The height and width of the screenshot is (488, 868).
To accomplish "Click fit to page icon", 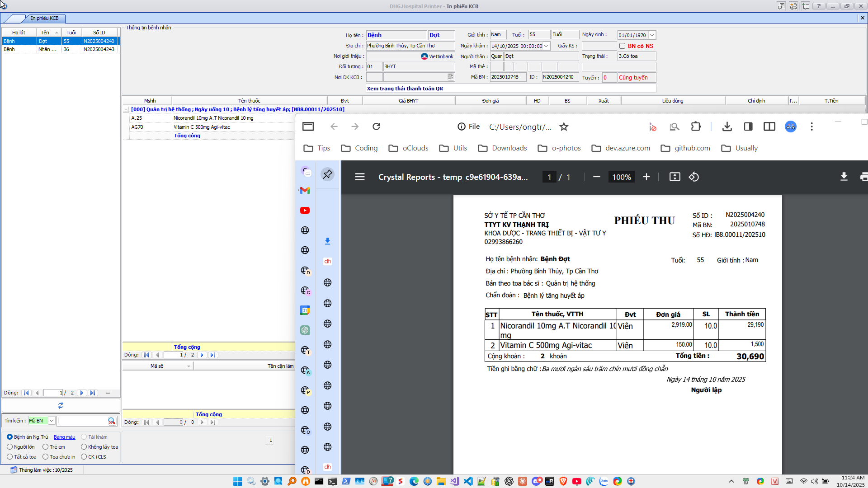I will [675, 177].
